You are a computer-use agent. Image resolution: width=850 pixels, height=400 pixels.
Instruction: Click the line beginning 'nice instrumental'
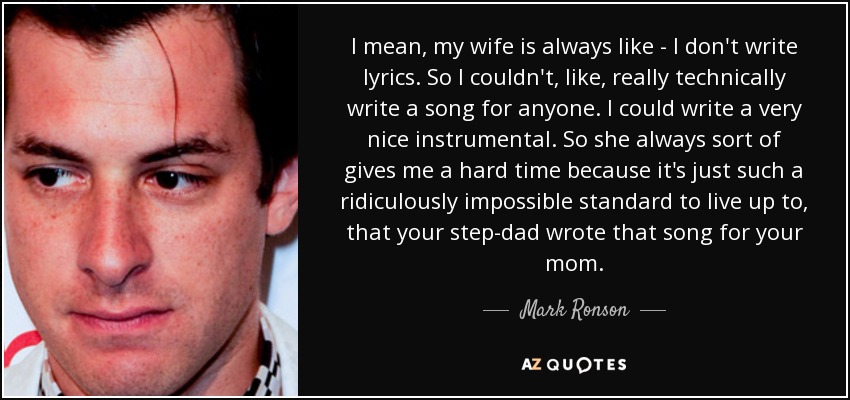[574, 141]
